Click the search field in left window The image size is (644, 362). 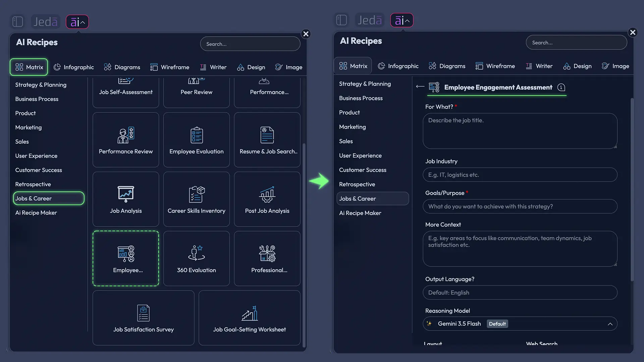pos(250,44)
